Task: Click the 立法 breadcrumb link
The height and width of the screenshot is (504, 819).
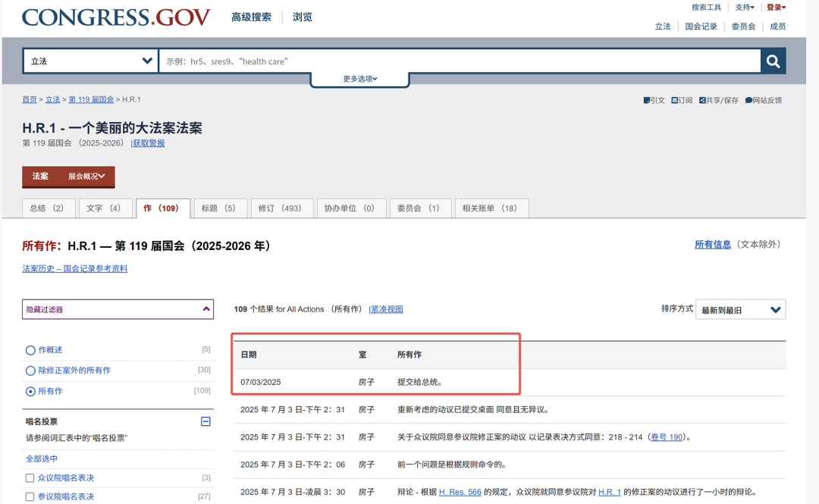Action: pos(53,99)
